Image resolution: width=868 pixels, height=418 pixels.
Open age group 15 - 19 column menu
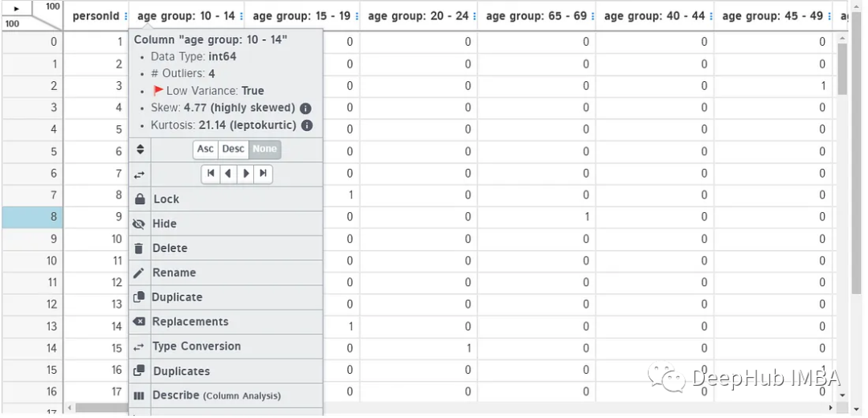(355, 17)
